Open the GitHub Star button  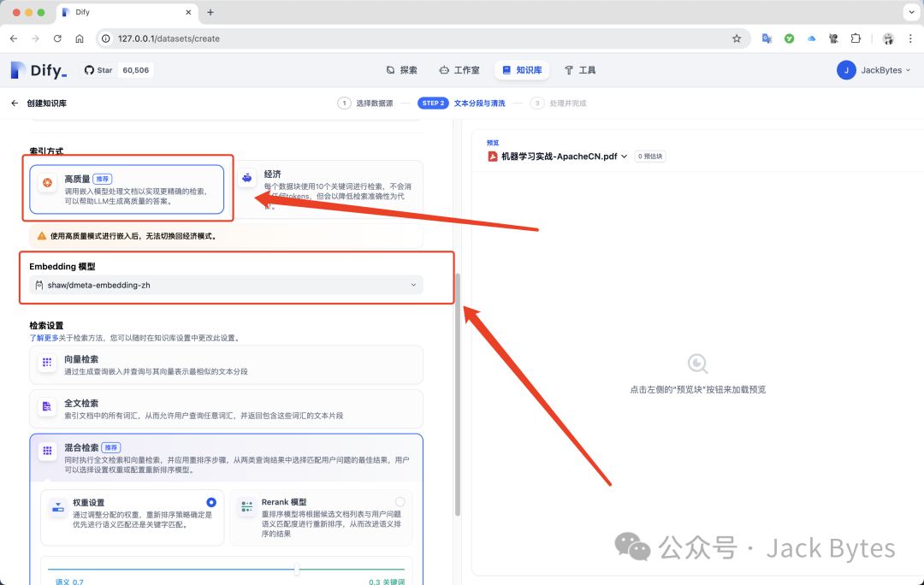pos(98,70)
